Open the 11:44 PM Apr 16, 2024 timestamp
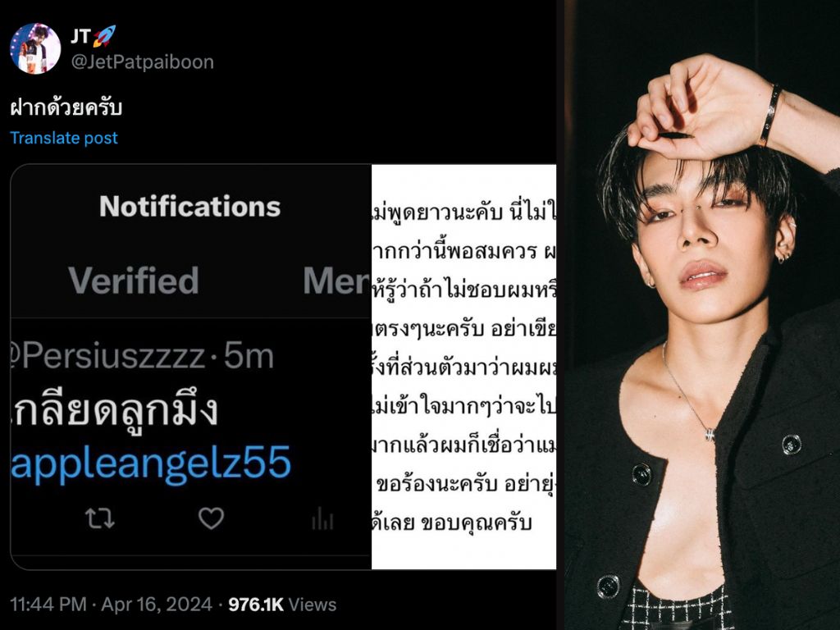 pos(111,605)
